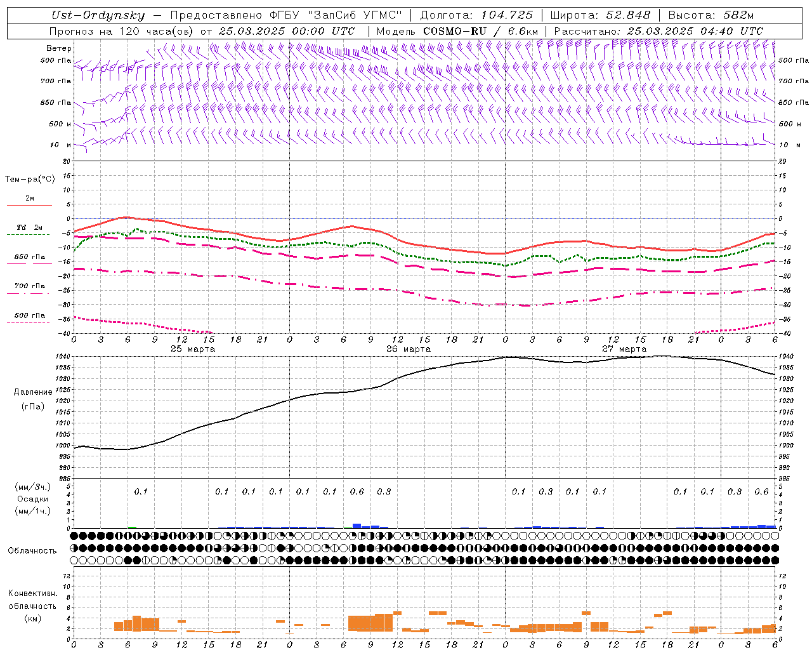812x650 pixels.
Task: Click the 'Осадки' precipitation label
Action: pyautogui.click(x=33, y=499)
